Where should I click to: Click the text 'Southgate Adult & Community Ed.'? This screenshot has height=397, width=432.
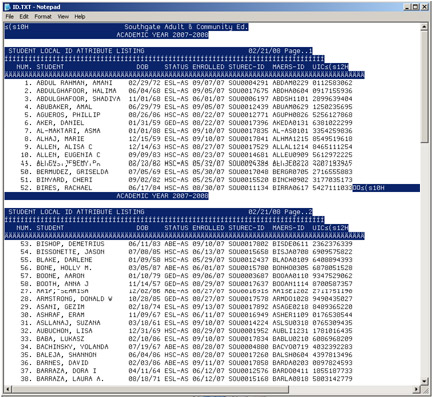point(186,27)
